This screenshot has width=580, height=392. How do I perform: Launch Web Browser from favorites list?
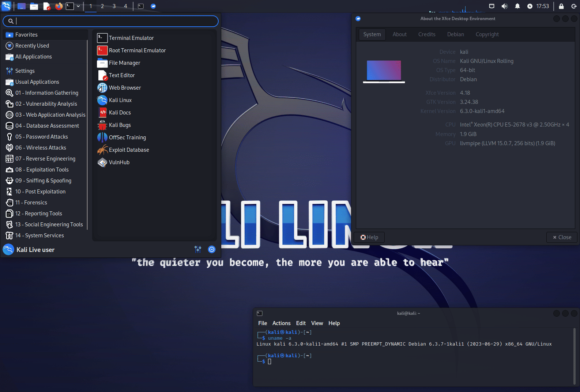tap(154, 88)
